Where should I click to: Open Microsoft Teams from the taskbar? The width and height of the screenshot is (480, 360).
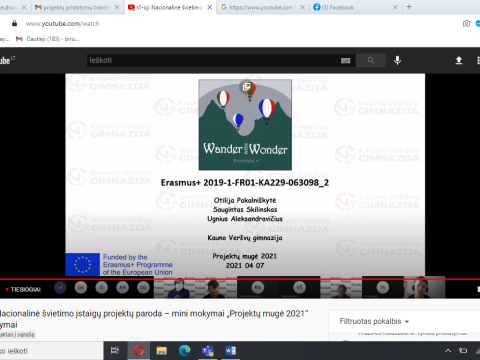(207, 351)
